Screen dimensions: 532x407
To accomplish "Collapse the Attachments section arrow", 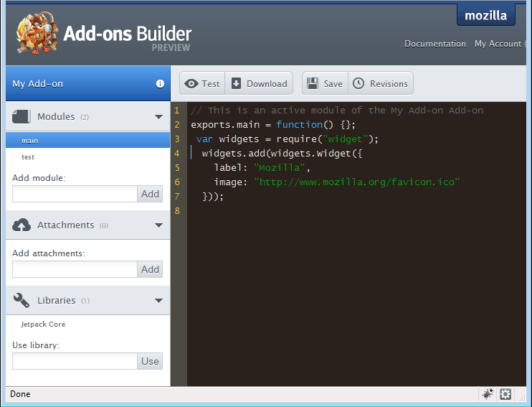I will 158,225.
